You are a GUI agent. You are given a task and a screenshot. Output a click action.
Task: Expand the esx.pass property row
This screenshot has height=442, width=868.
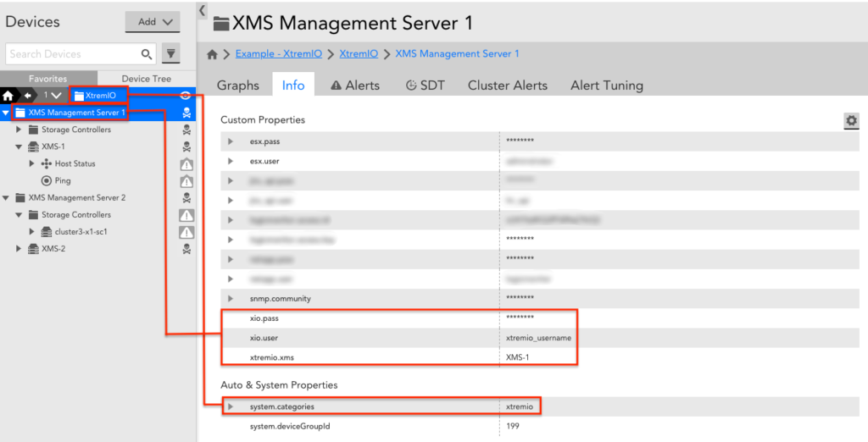pos(231,141)
